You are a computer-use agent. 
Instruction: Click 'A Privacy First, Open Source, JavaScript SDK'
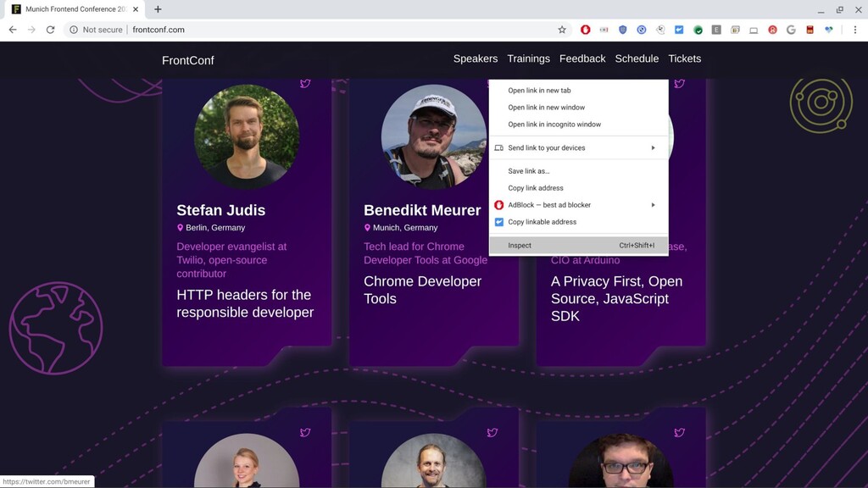[616, 299]
